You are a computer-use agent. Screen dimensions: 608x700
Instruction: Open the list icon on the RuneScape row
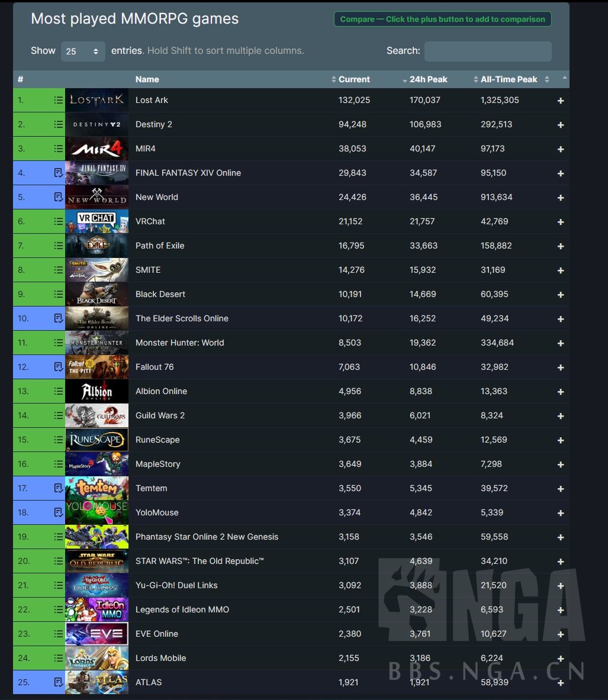(x=58, y=440)
